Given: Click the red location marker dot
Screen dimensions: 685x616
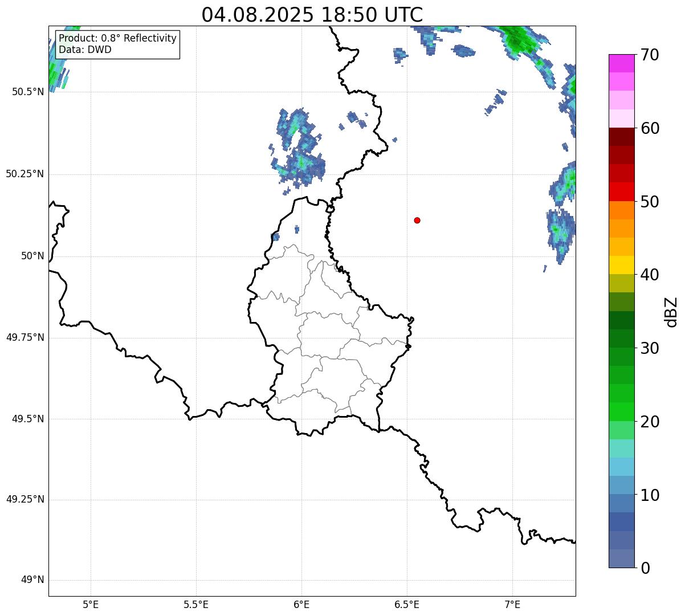Looking at the screenshot, I should tap(417, 220).
